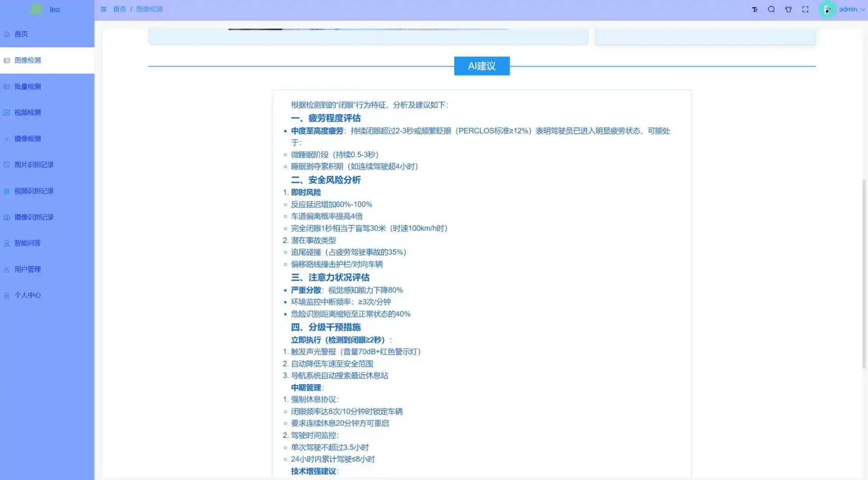Click the global search magnifier icon
868x480 pixels.
(772, 9)
